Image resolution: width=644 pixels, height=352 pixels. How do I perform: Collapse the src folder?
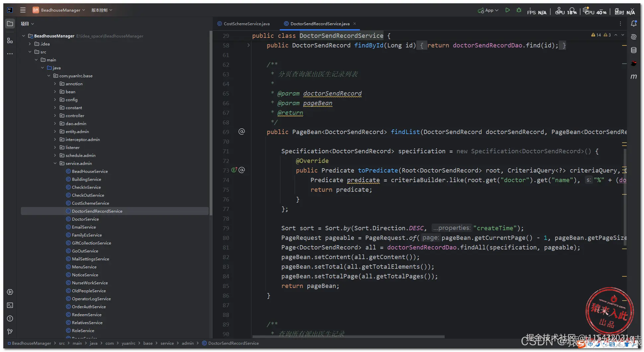click(x=30, y=52)
